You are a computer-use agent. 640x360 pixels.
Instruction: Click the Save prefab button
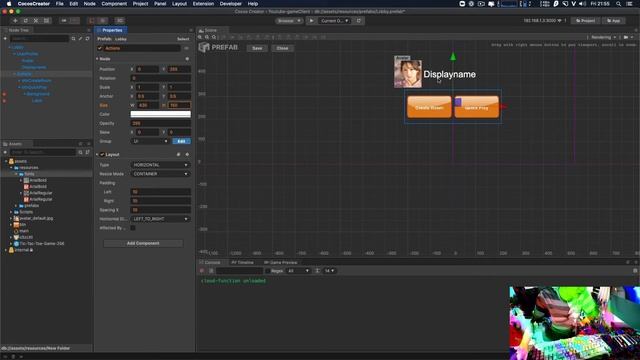[257, 48]
